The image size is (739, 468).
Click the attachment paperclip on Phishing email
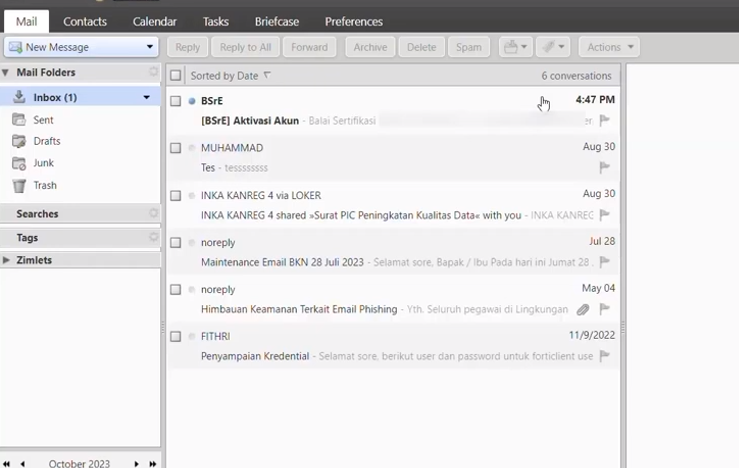pos(583,310)
